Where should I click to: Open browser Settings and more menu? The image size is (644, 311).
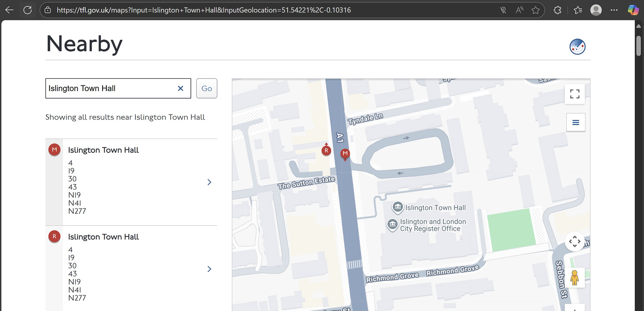coord(614,10)
